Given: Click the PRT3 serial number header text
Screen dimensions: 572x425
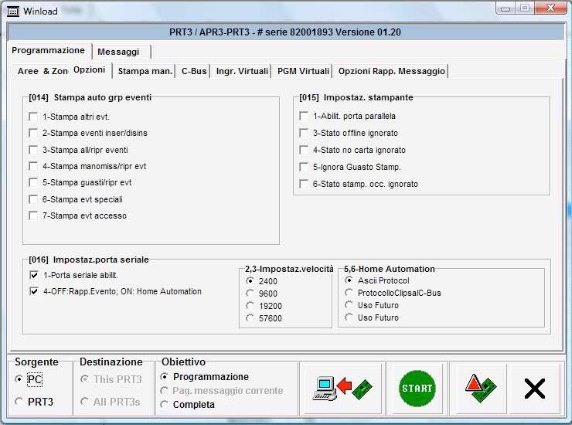Looking at the screenshot, I should coord(285,32).
